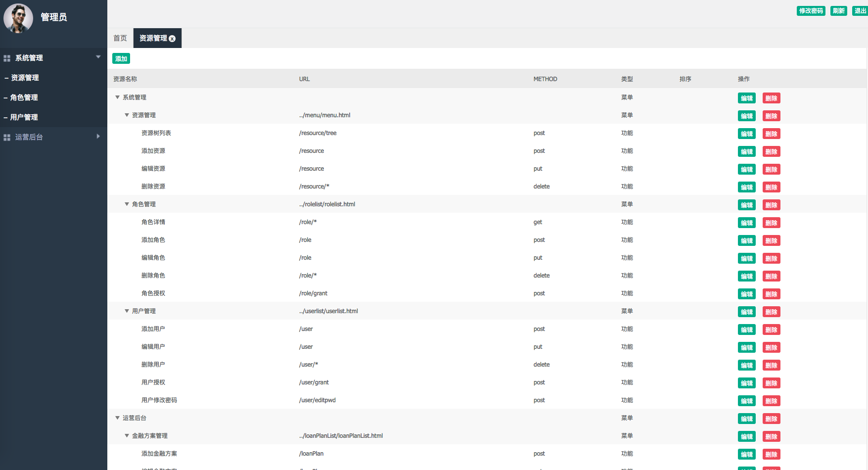
Task: Open 用户管理 in the sidebar menu
Action: click(24, 117)
